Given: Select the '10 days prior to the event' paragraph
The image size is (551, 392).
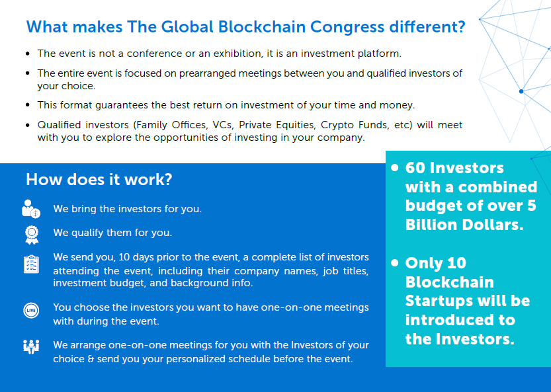Looking at the screenshot, I should coord(211,270).
